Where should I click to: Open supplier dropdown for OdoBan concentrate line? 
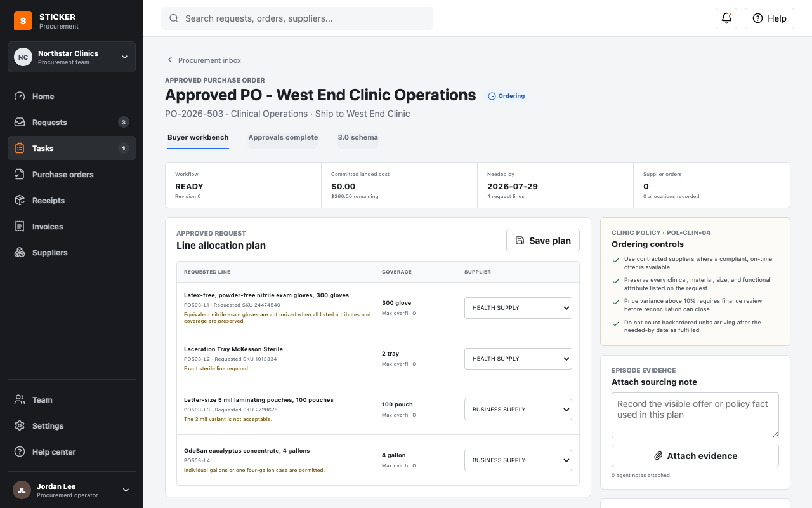tap(518, 460)
